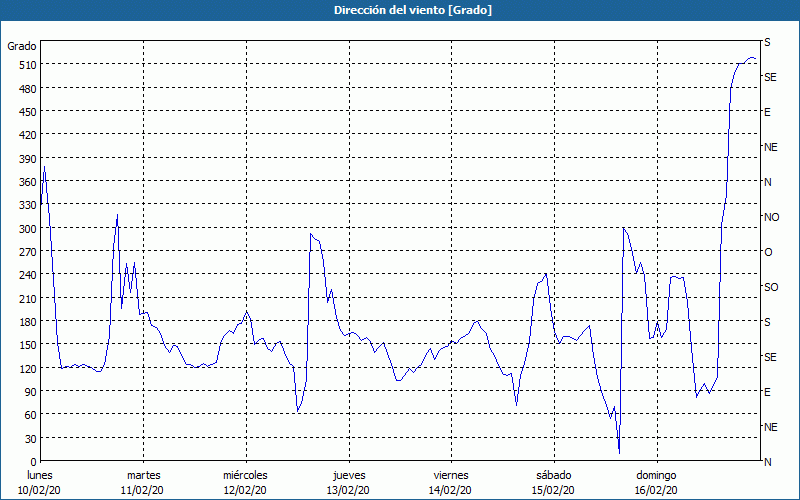Click the 'viernes' day label
800x500 pixels.
(x=451, y=475)
